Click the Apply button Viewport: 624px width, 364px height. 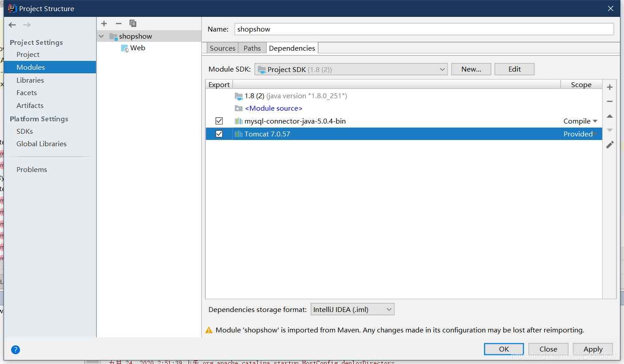click(593, 349)
